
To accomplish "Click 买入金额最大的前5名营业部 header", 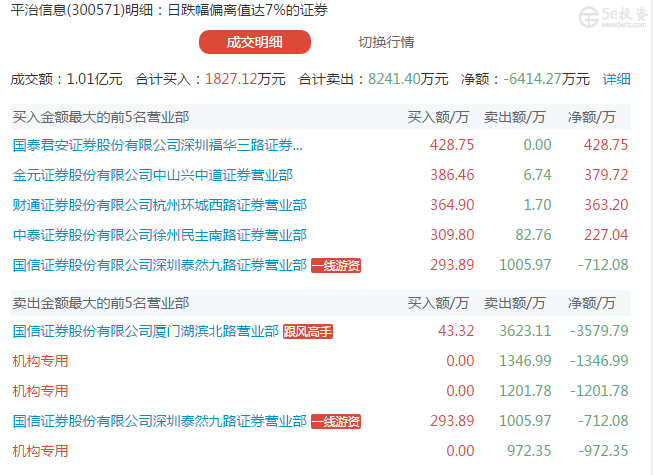I will point(101,117).
